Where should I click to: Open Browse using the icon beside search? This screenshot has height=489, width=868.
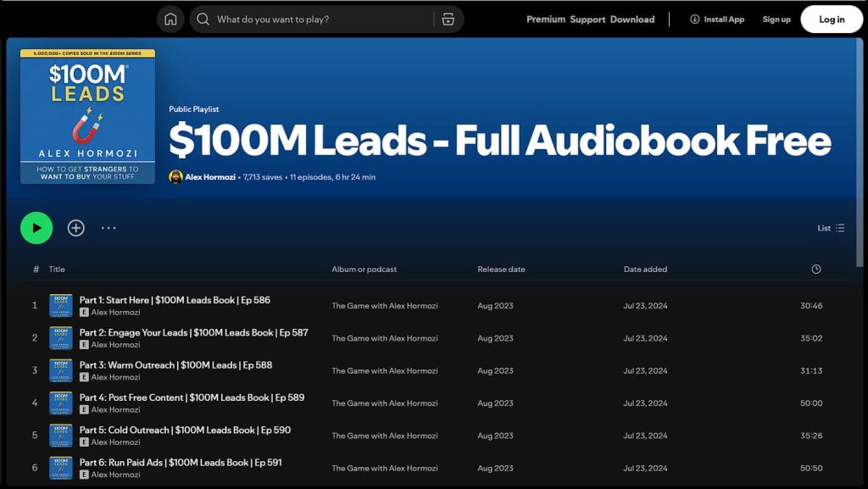(x=448, y=19)
